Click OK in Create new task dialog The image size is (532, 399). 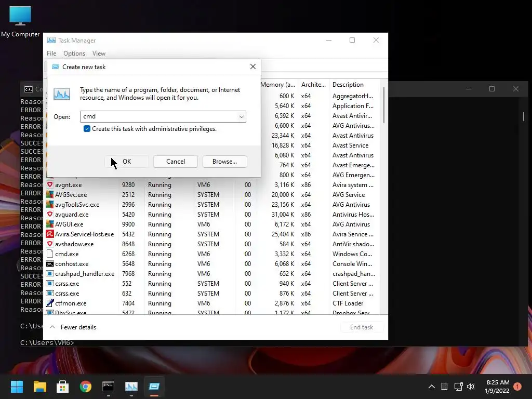(127, 162)
